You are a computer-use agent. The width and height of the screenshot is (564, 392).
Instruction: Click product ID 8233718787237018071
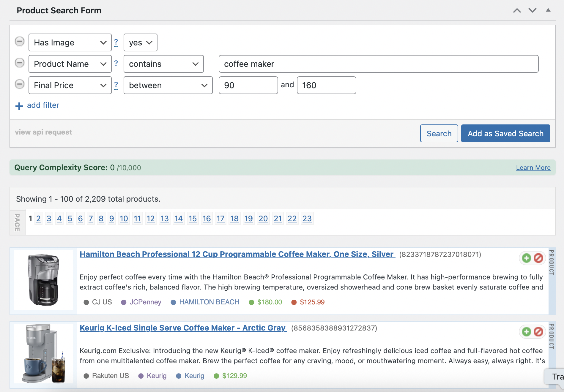point(440,255)
